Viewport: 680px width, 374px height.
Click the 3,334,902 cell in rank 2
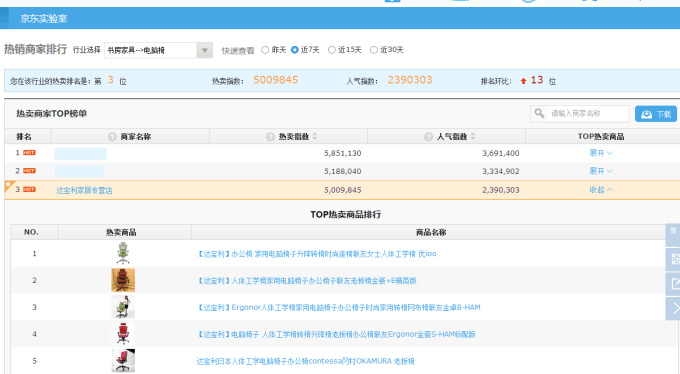(500, 171)
